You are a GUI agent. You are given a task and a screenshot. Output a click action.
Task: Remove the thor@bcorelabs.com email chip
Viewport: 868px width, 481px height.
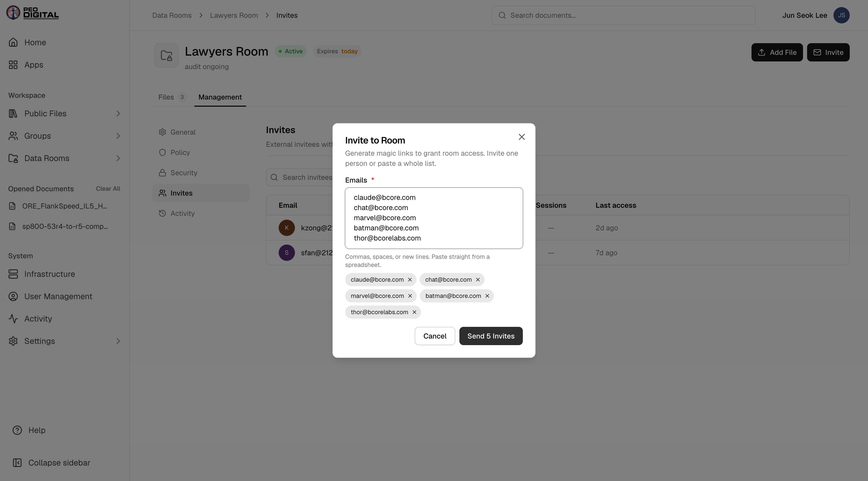[414, 312]
